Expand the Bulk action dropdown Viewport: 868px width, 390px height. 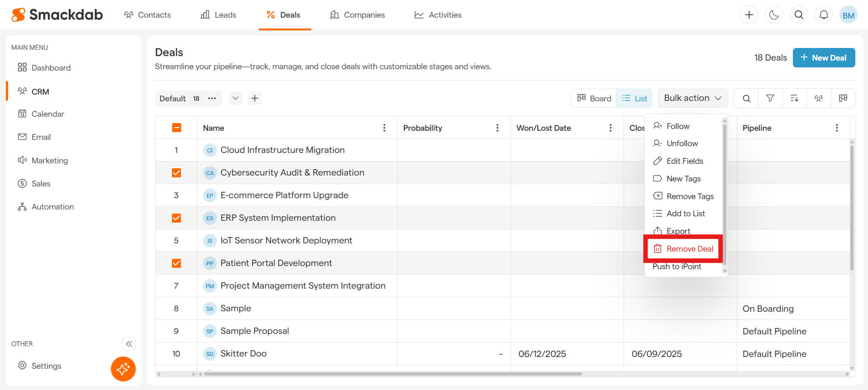tap(692, 98)
